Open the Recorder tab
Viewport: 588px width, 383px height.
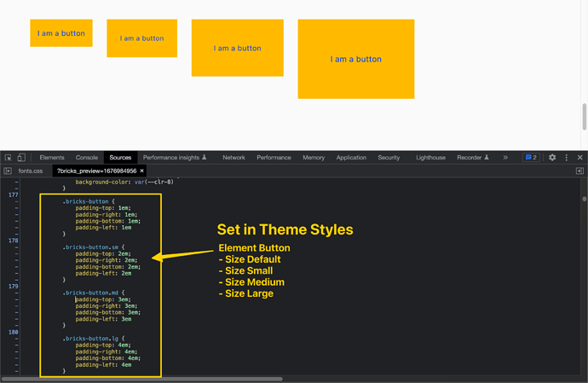click(x=472, y=157)
